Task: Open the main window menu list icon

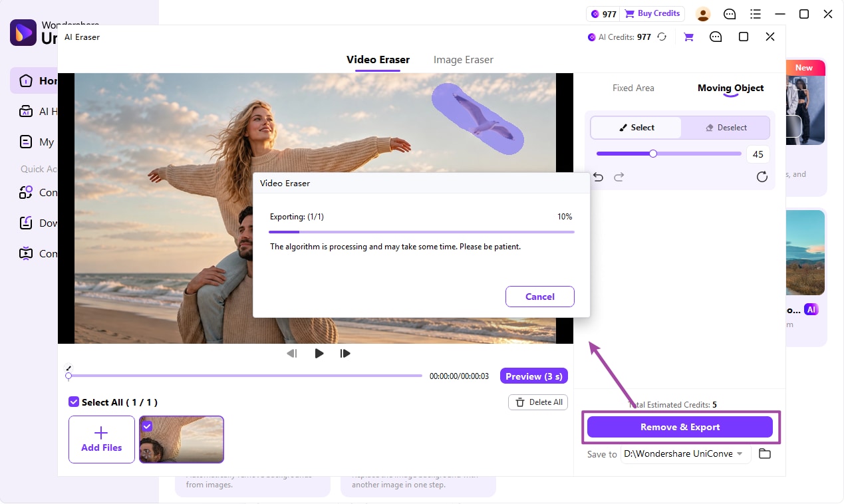Action: [x=756, y=14]
